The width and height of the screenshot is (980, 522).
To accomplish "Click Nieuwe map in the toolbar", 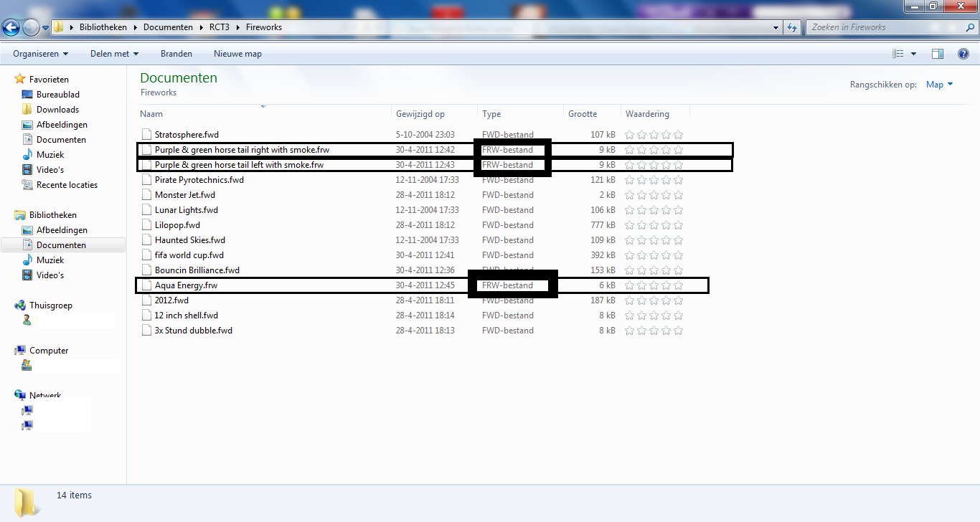I will pyautogui.click(x=237, y=54).
